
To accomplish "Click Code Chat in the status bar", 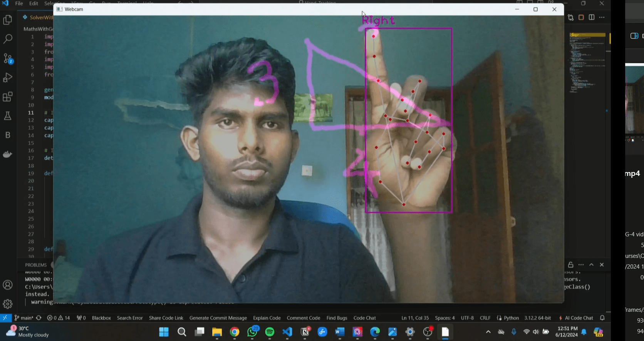I will [364, 318].
